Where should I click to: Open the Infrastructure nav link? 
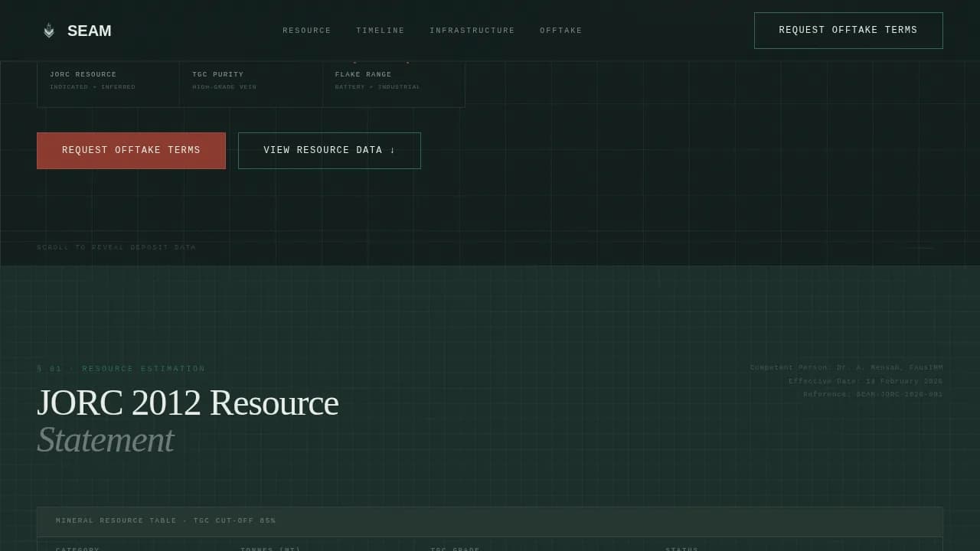[472, 31]
